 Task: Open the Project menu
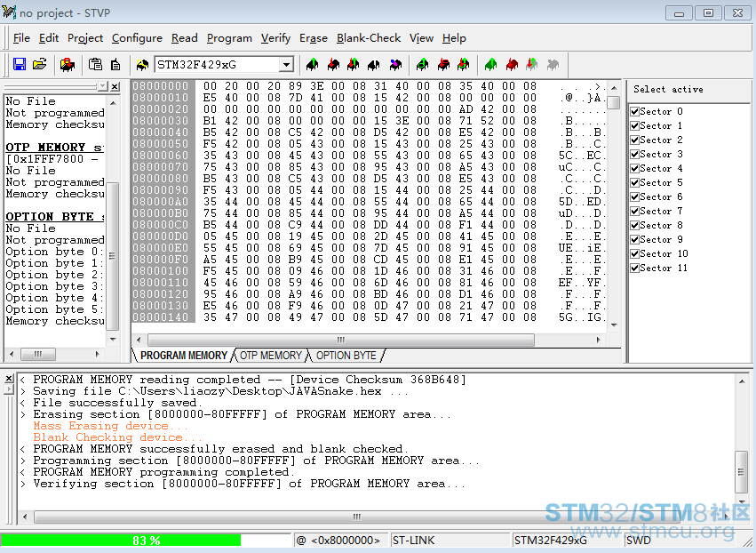point(85,38)
